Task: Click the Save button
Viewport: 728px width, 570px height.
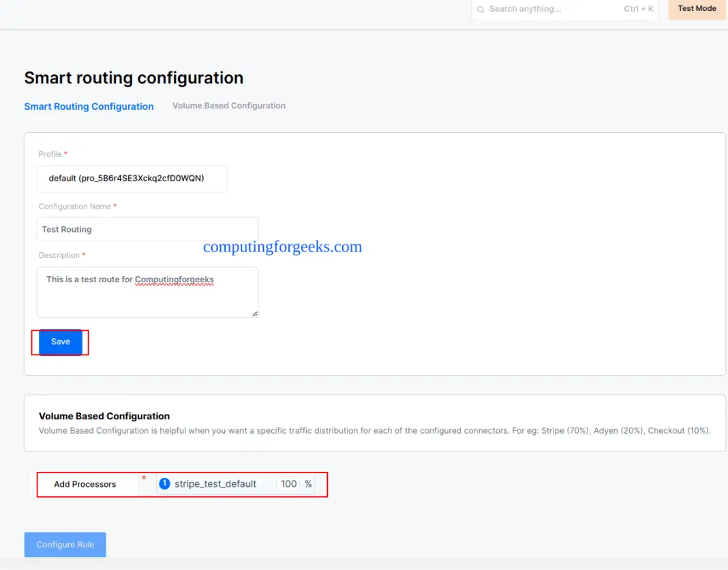Action: point(60,342)
